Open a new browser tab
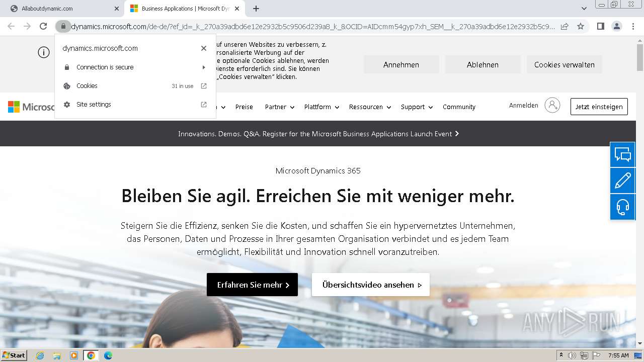The height and width of the screenshot is (362, 644). coord(256,9)
